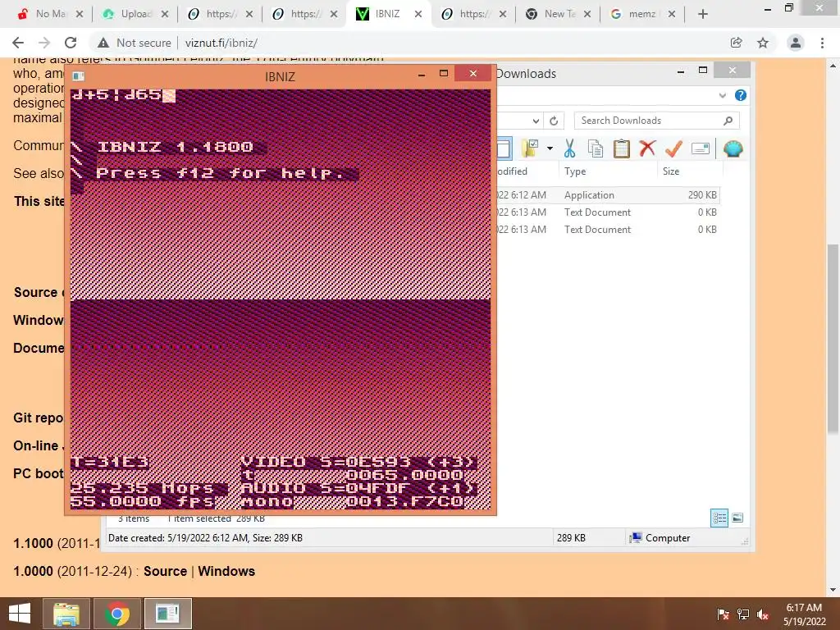840x630 pixels.
Task: Open Chrome three-dot menu
Action: pyautogui.click(x=822, y=43)
